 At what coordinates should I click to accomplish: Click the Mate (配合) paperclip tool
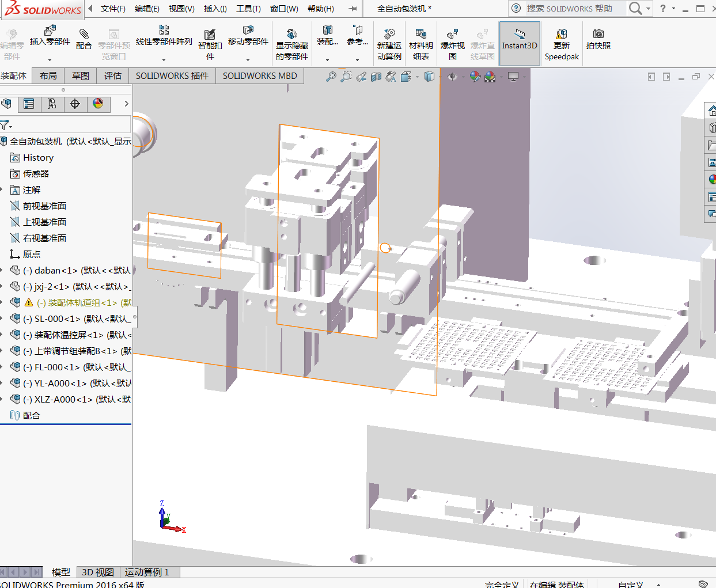[84, 38]
